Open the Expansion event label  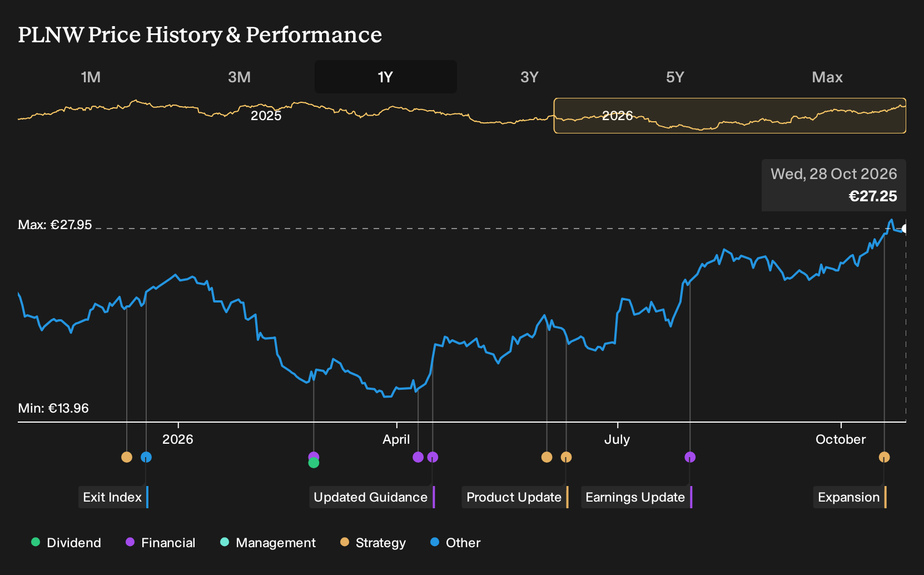(850, 497)
